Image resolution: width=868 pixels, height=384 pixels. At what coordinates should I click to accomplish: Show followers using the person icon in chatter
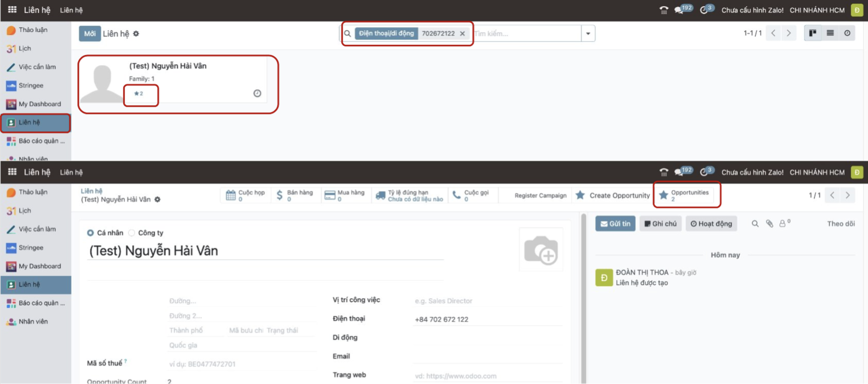pos(784,223)
